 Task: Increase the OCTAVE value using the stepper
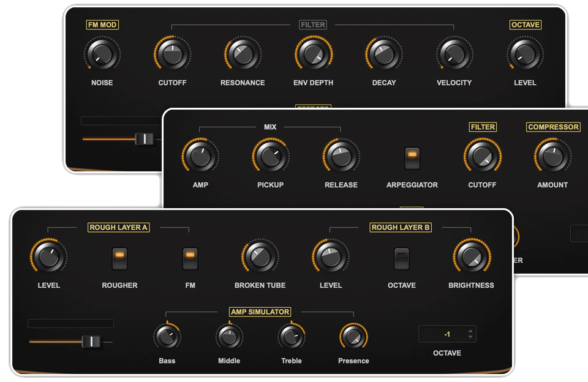[x=469, y=331]
